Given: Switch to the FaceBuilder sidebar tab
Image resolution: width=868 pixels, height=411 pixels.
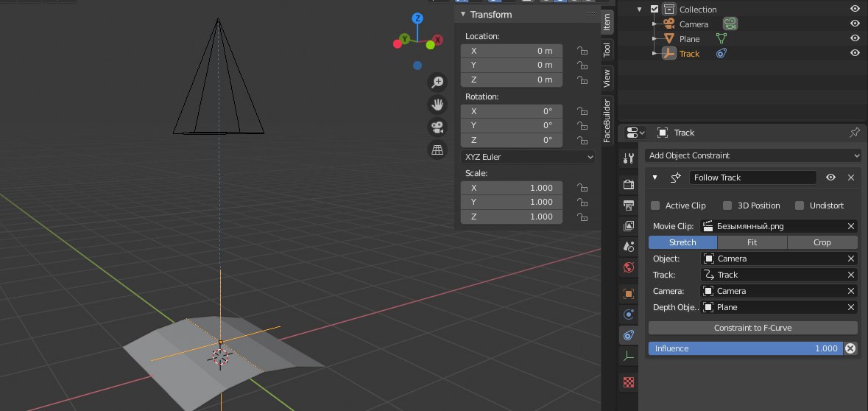Looking at the screenshot, I should click(607, 120).
